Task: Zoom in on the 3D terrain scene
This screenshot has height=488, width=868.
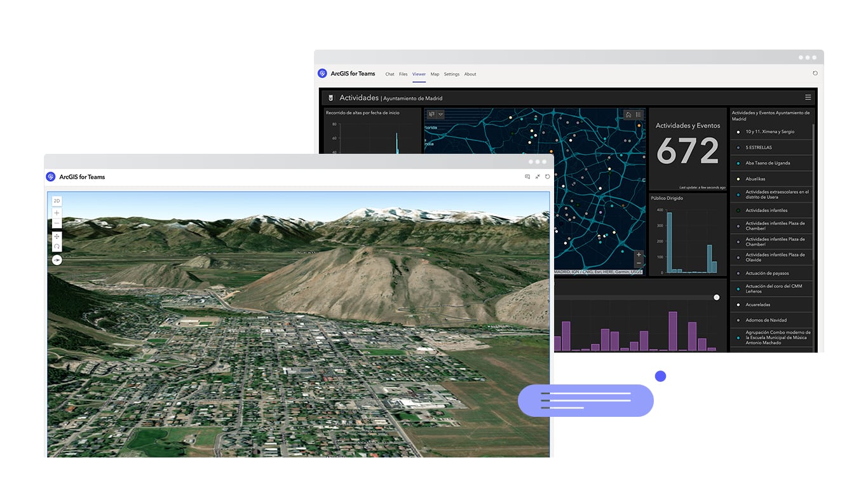Action: tap(57, 213)
